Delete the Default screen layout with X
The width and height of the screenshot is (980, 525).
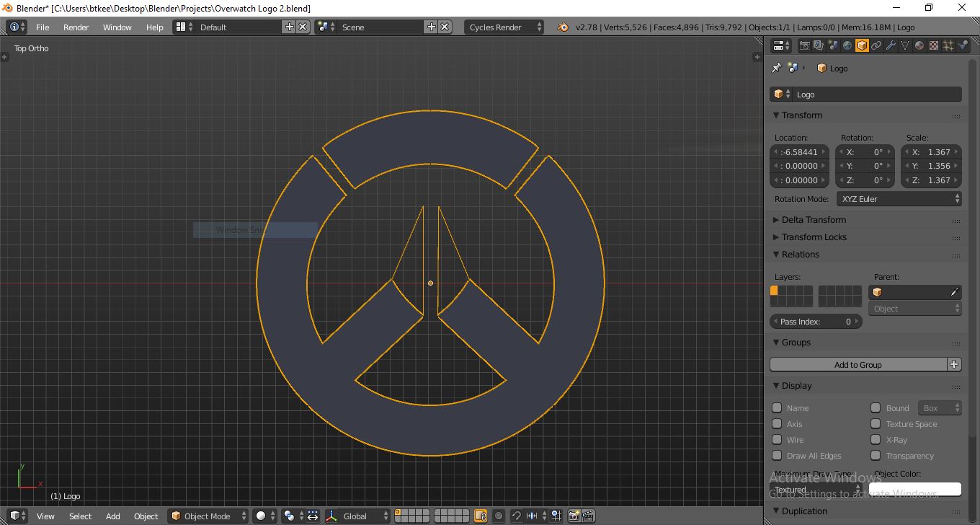point(303,27)
